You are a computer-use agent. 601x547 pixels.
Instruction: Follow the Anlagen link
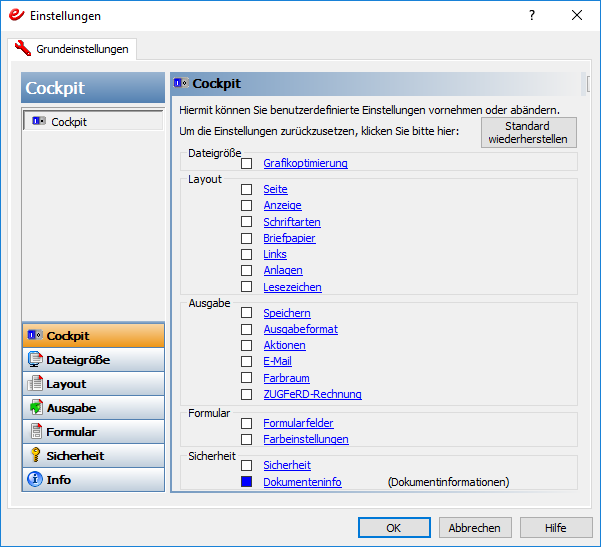pyautogui.click(x=283, y=270)
